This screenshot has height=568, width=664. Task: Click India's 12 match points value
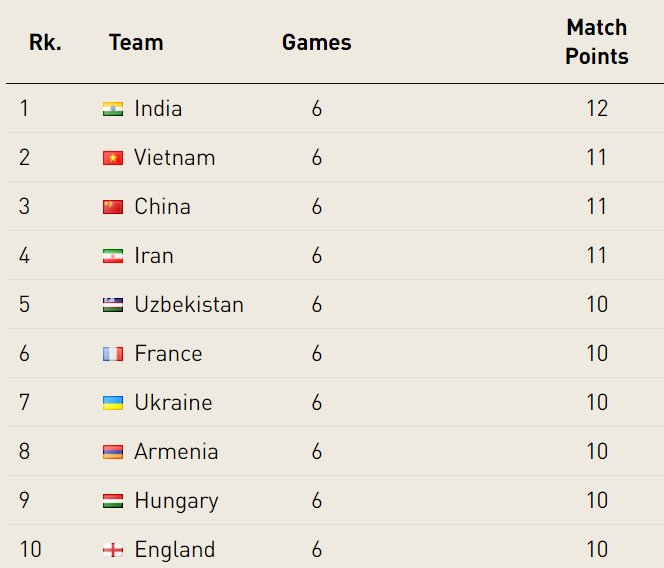pos(597,108)
